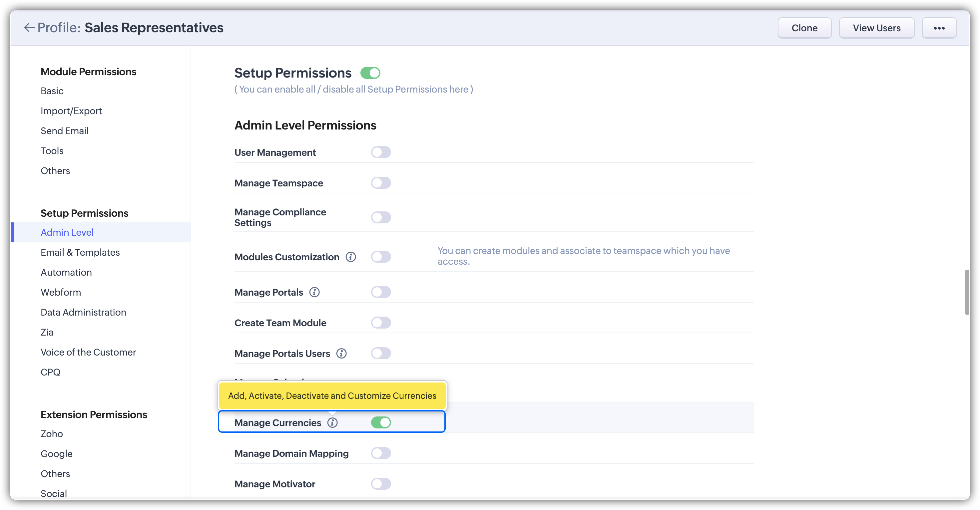This screenshot has width=980, height=510.
Task: Select Import/Export under Module Permissions
Action: 71,111
